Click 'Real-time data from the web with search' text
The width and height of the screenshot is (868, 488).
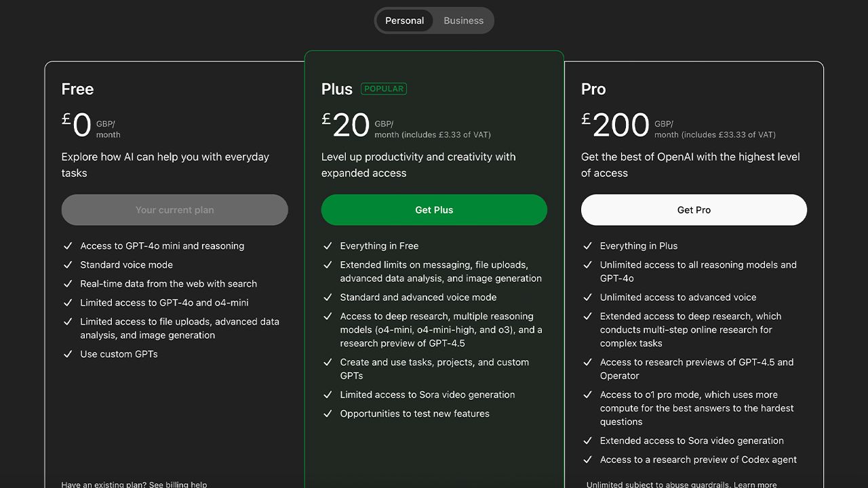click(168, 284)
